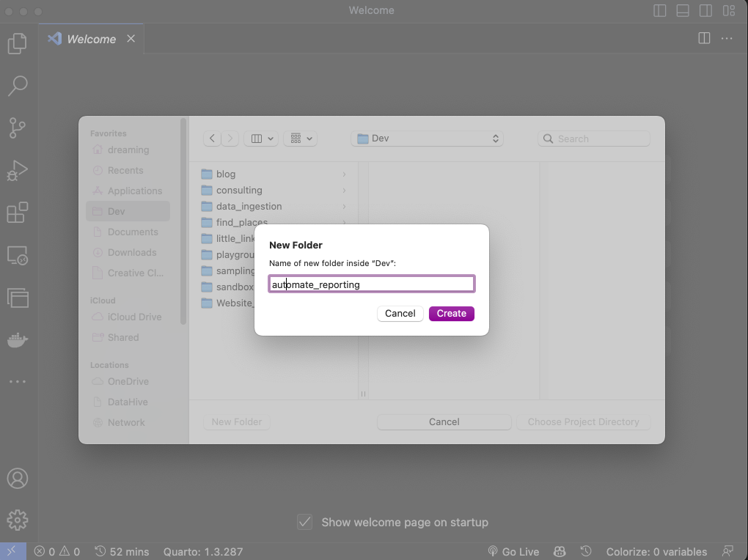The width and height of the screenshot is (748, 560).
Task: Click the Manage gear icon
Action: (18, 520)
